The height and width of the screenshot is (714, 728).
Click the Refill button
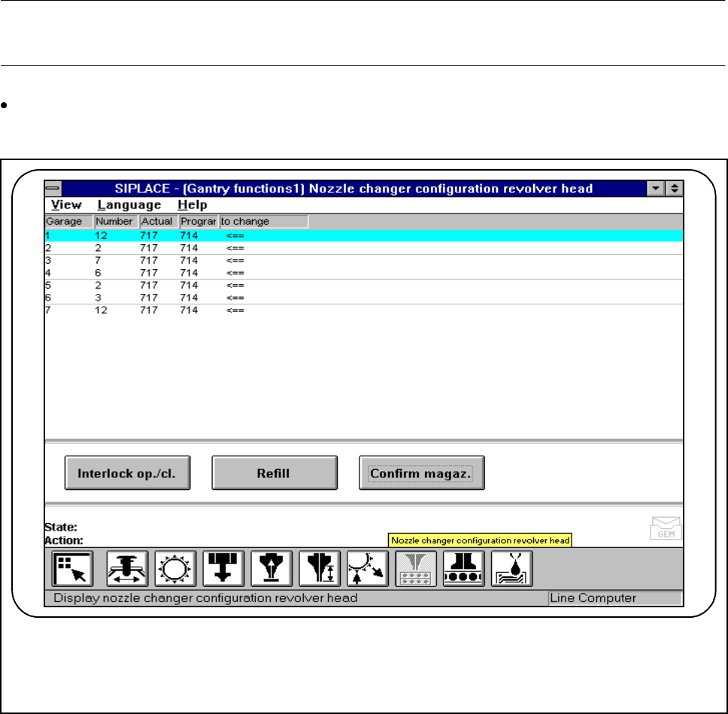click(x=275, y=473)
